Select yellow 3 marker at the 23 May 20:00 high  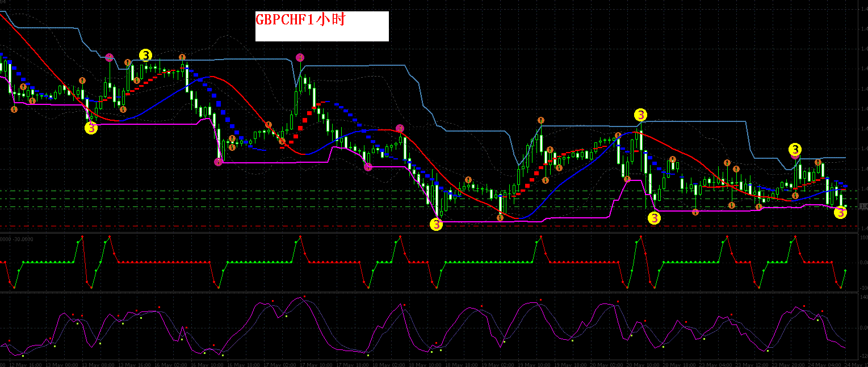coord(795,150)
